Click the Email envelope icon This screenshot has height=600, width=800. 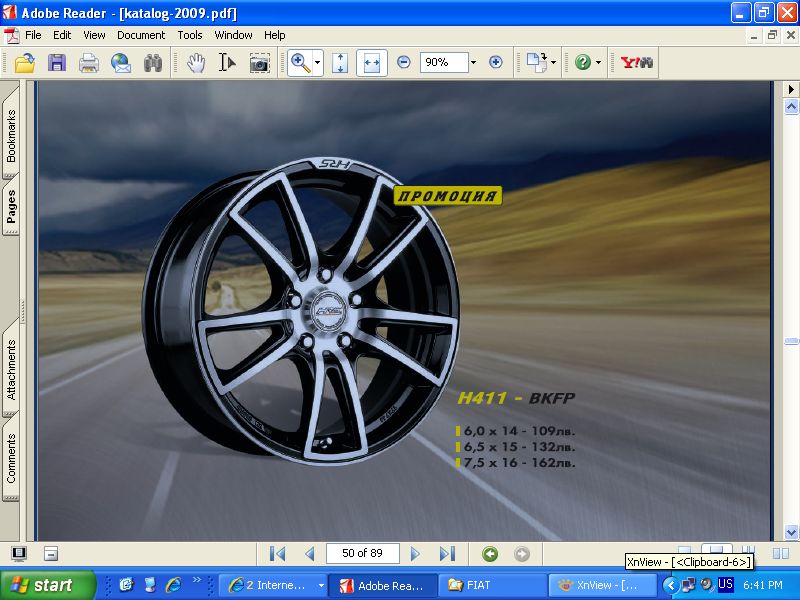(x=120, y=62)
